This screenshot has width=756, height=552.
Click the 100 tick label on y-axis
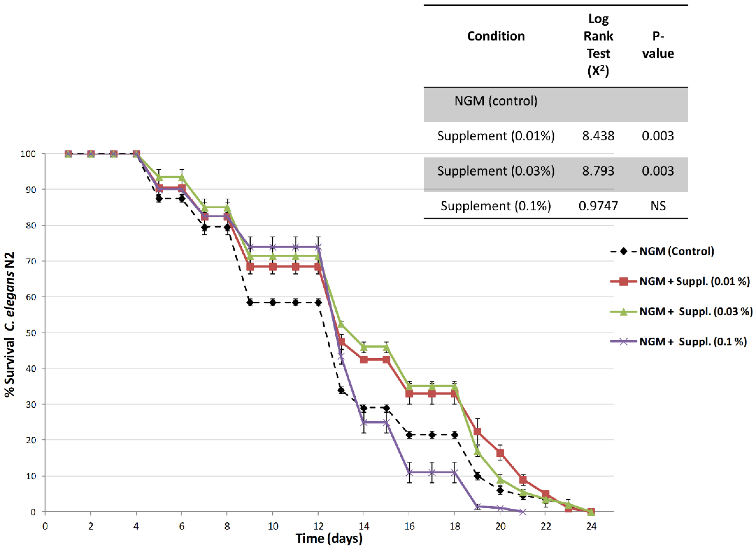[x=28, y=154]
